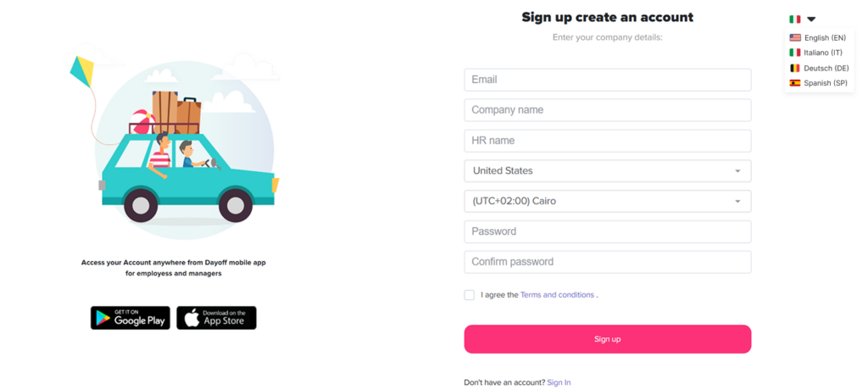Open the United States country dropdown
868x390 pixels.
pos(607,171)
